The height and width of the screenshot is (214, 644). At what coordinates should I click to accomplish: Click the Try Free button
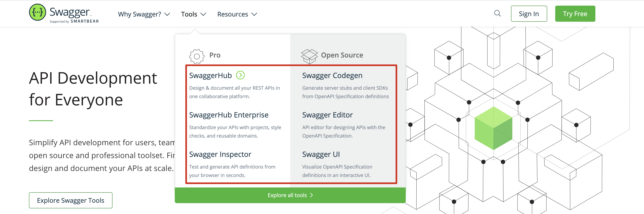point(575,13)
